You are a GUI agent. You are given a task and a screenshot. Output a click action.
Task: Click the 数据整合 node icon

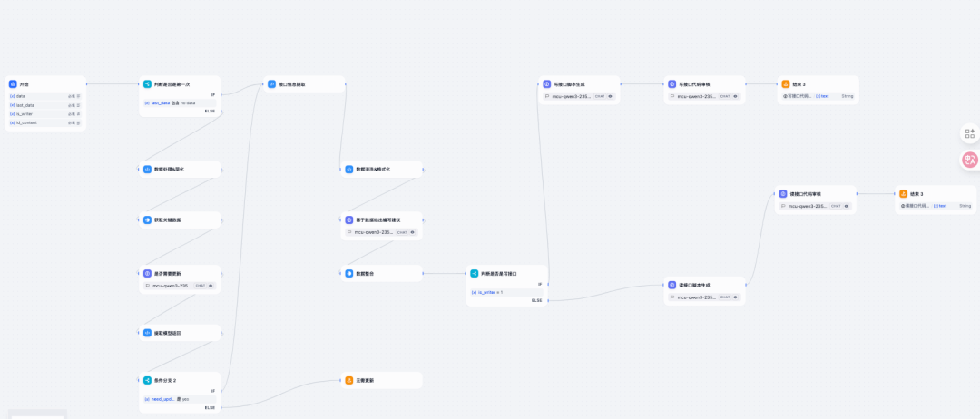coord(349,274)
